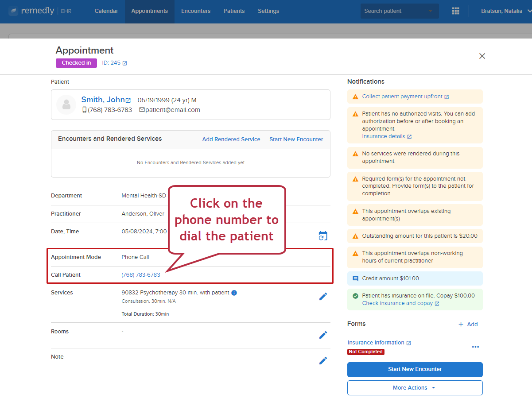The image size is (532, 398).
Task: Edit Services with the pencil icon
Action: coord(323,297)
